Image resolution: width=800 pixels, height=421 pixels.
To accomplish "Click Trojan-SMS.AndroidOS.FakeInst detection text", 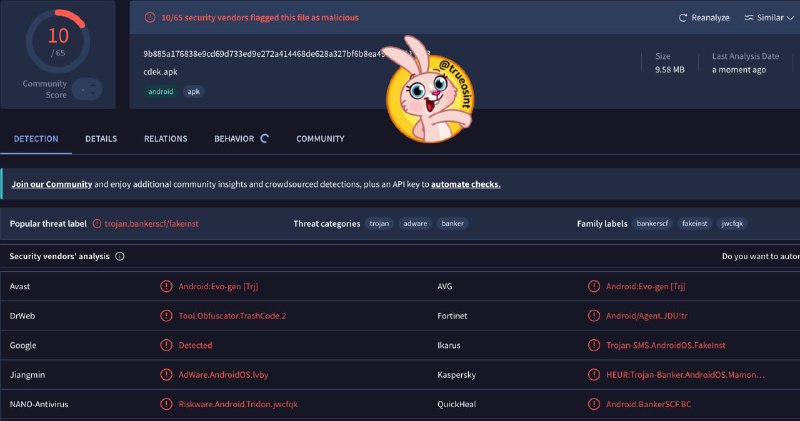I will (666, 345).
